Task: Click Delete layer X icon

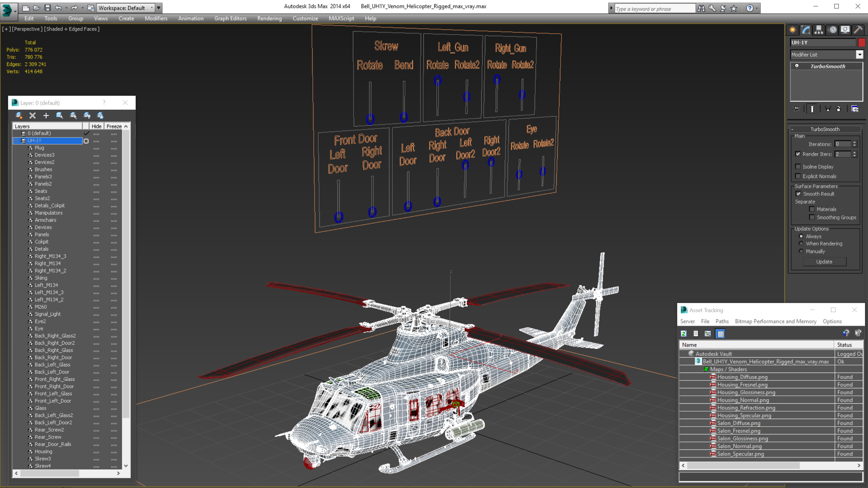Action: [32, 115]
